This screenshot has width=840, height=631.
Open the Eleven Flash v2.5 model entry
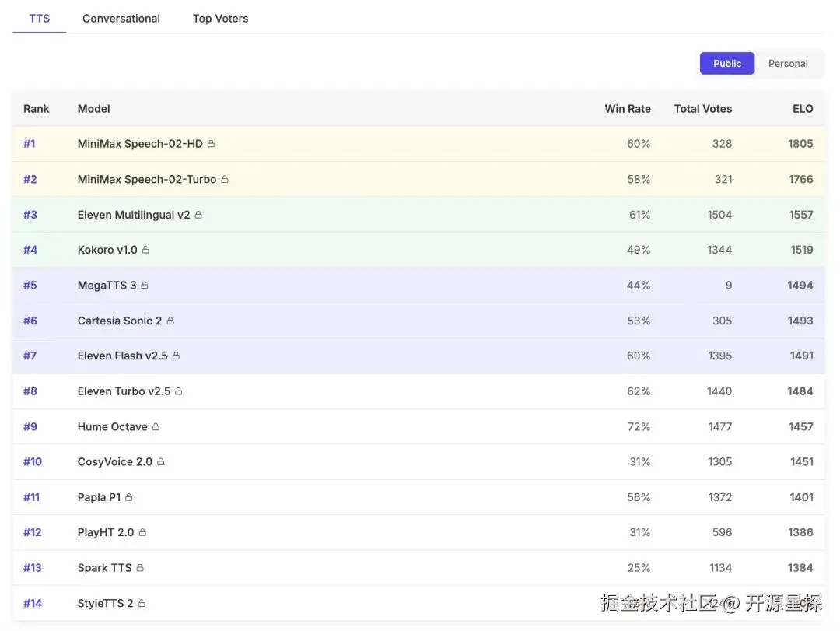tap(122, 356)
